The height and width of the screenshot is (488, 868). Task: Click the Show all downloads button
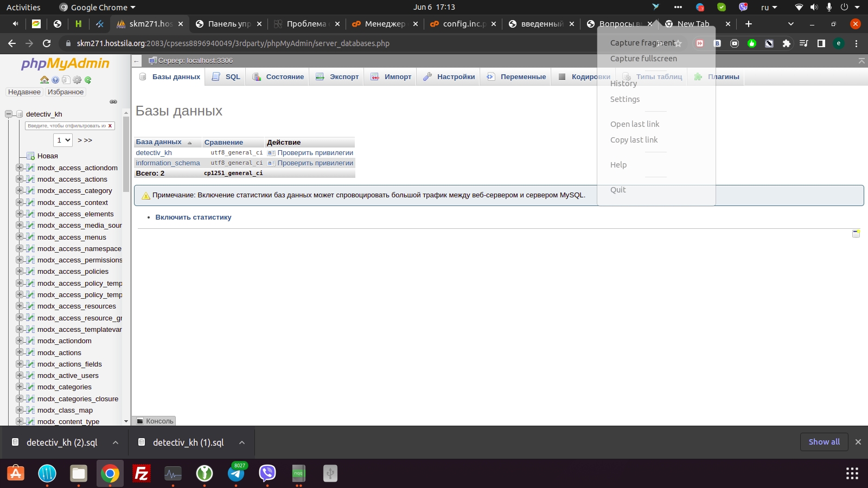pyautogui.click(x=824, y=442)
